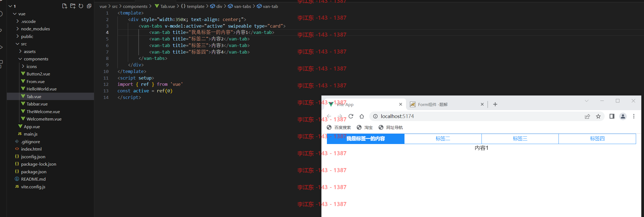Collapse all folders in explorer
Viewport: 644px width, 217px height.
pyautogui.click(x=89, y=6)
